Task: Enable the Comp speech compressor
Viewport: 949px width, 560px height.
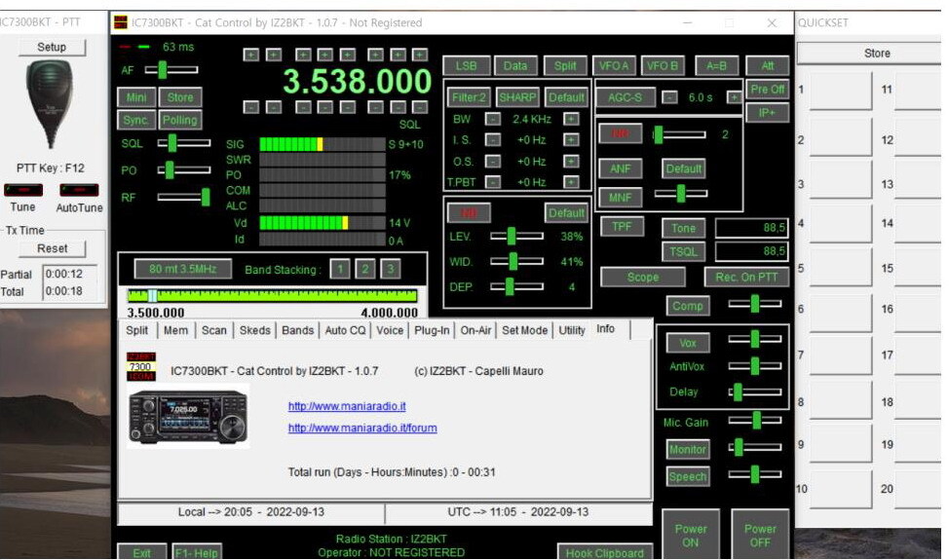Action: tap(688, 306)
